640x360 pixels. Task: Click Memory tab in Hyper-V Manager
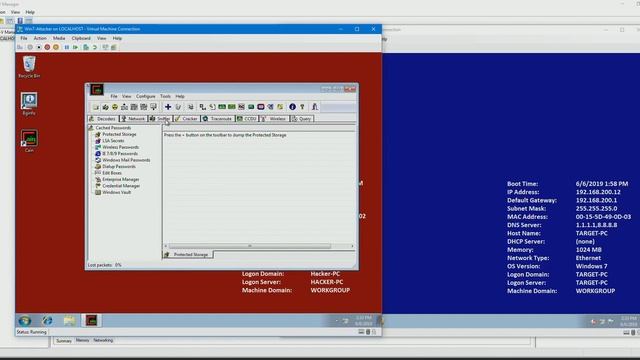[82, 340]
